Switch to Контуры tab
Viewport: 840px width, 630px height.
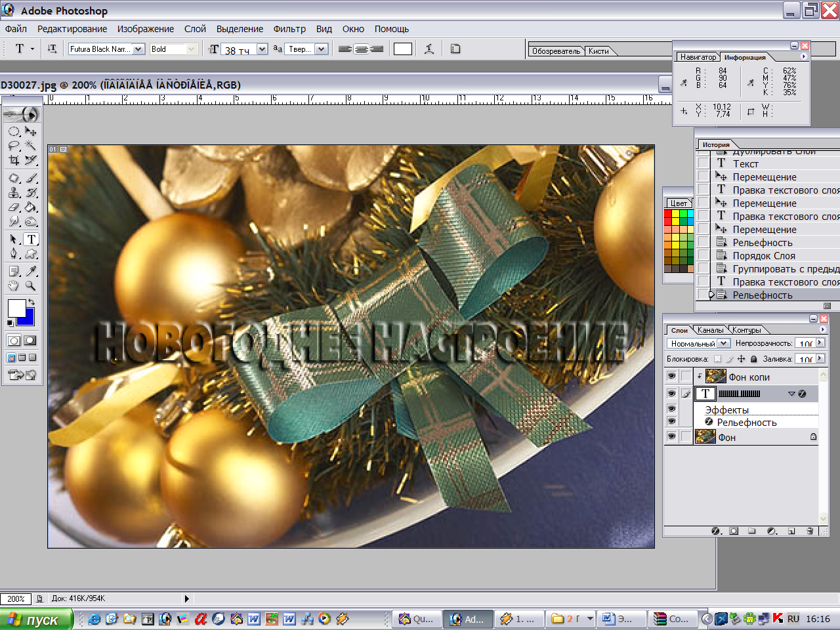747,330
